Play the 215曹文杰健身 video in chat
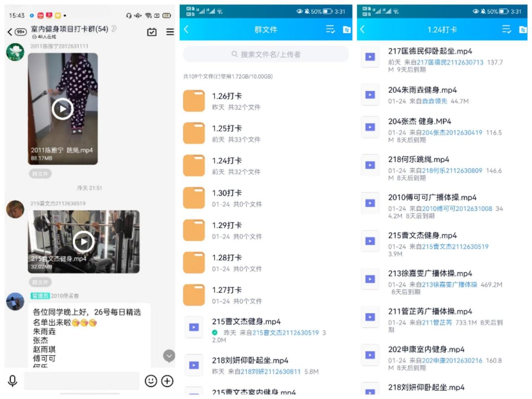Image resolution: width=532 pixels, height=399 pixels. (84, 242)
